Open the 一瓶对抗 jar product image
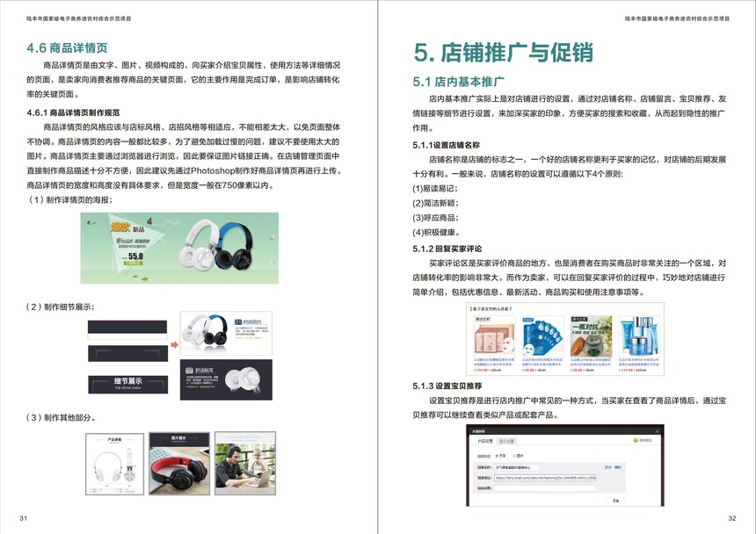 point(591,336)
